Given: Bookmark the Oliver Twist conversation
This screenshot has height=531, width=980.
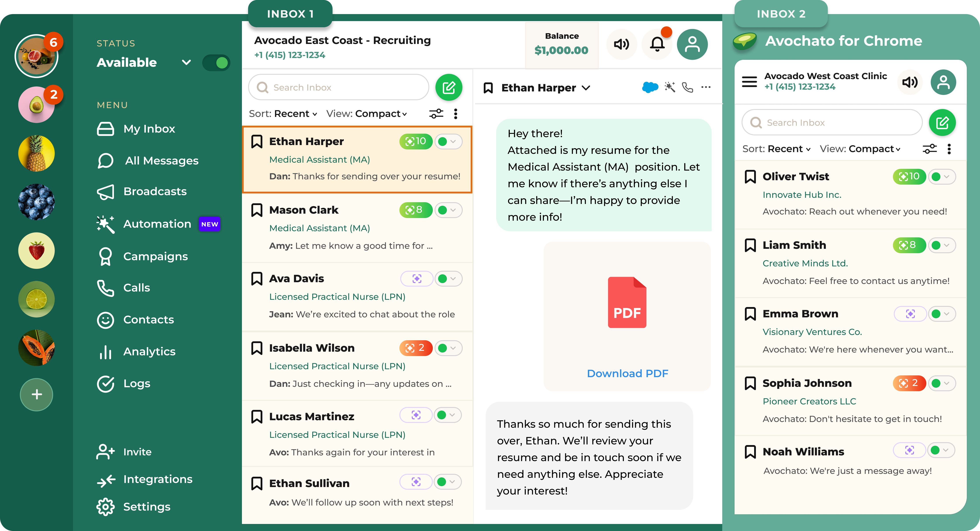Looking at the screenshot, I should point(750,177).
